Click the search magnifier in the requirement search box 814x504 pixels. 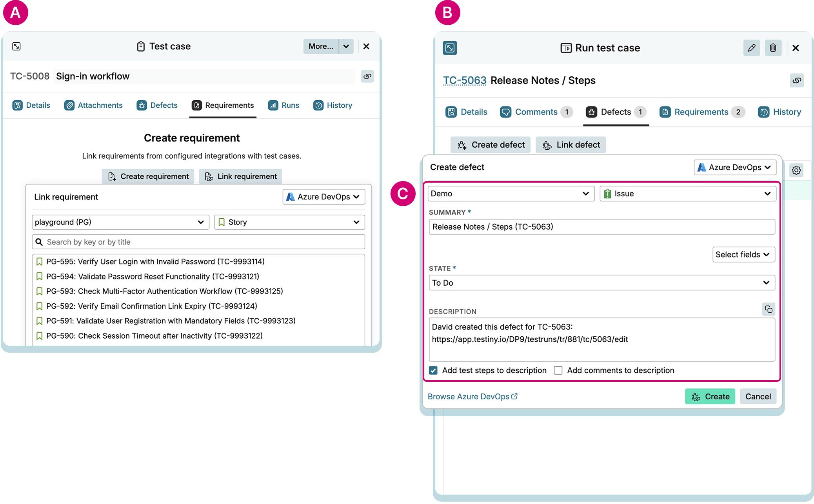[39, 242]
